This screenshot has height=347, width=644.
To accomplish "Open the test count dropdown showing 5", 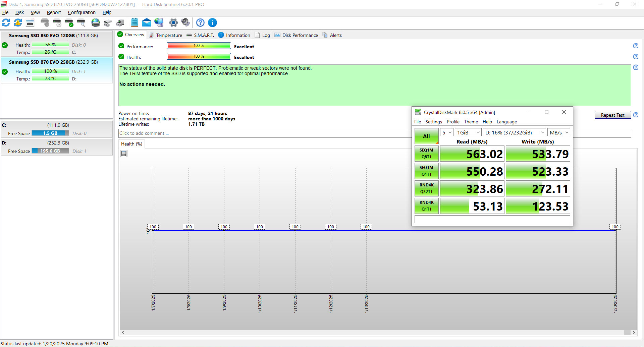I will point(447,132).
